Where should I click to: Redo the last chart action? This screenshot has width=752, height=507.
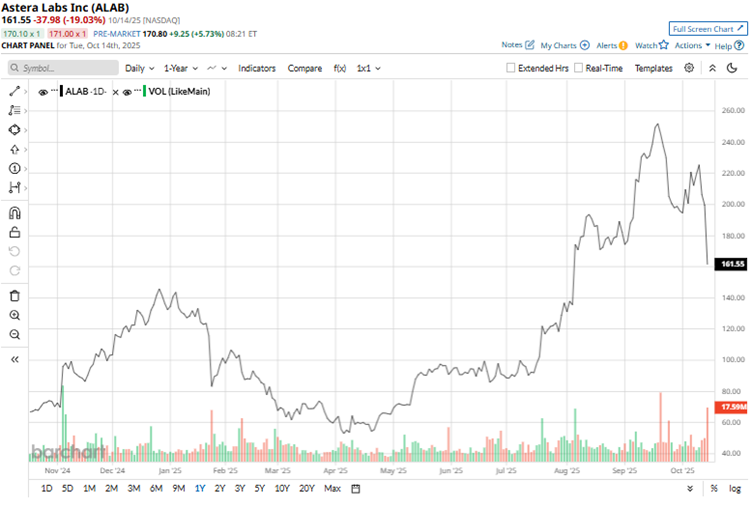point(15,271)
